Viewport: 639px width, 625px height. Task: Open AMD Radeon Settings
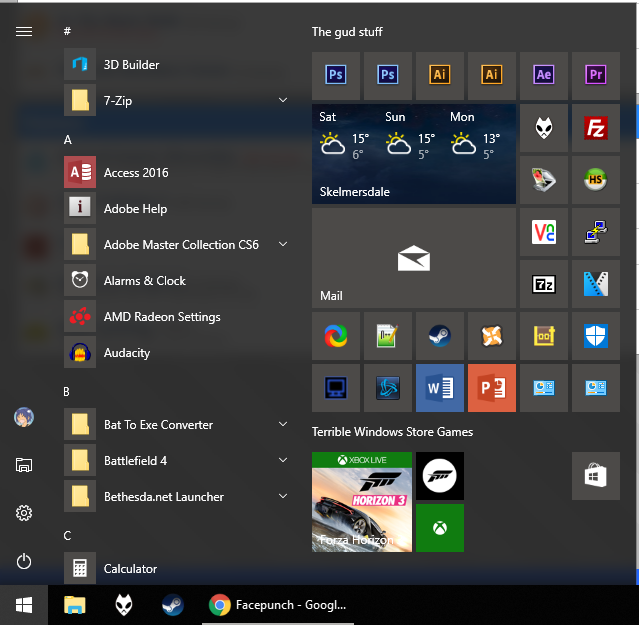point(176,317)
